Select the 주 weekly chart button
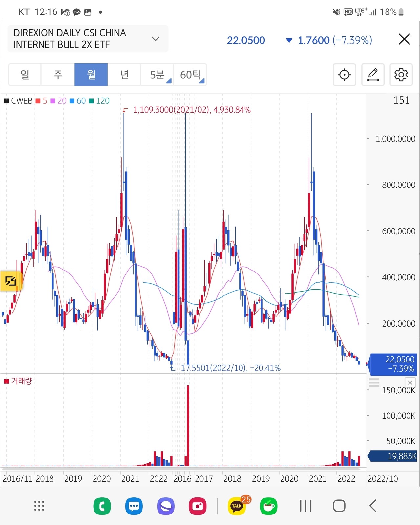 tap(58, 75)
